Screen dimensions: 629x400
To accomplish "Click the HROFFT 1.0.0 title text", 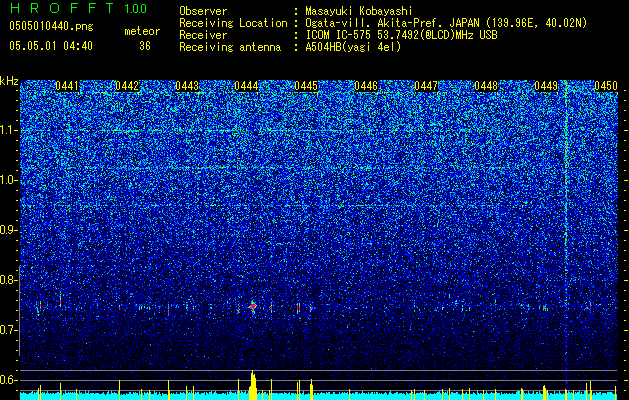I will click(78, 8).
